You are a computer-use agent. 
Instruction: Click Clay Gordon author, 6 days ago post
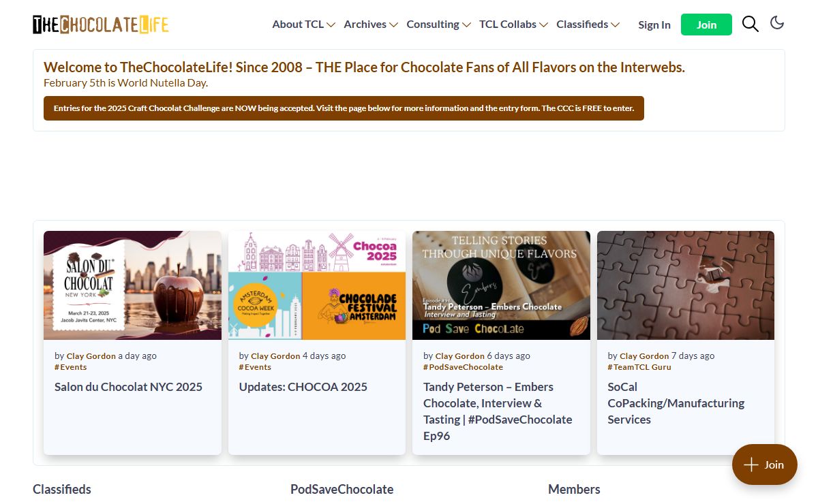(460, 356)
